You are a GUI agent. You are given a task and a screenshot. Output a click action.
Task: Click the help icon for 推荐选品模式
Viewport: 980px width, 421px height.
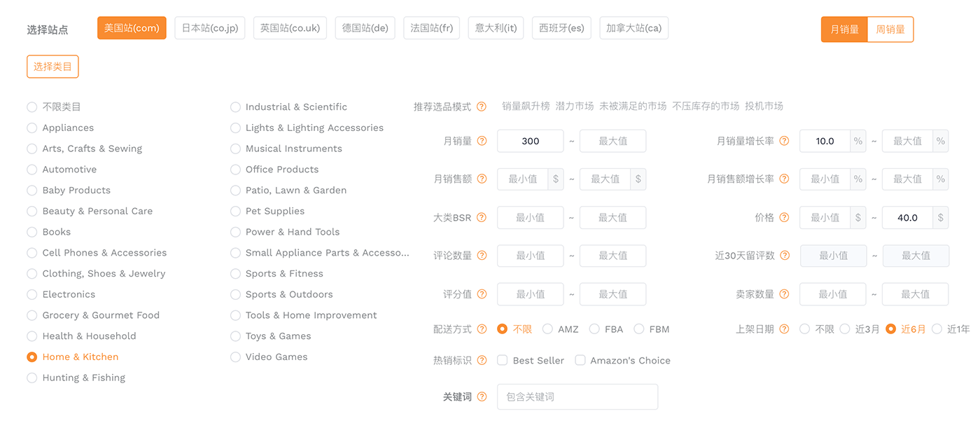point(481,106)
